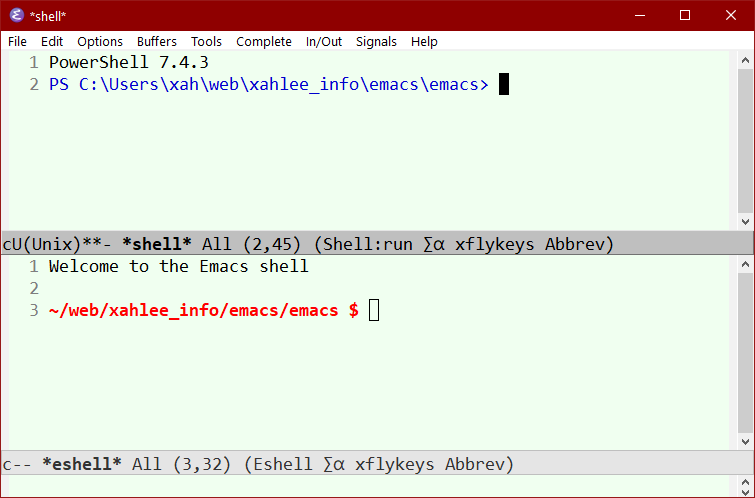
Task: Open the Edit menu
Action: coord(52,42)
